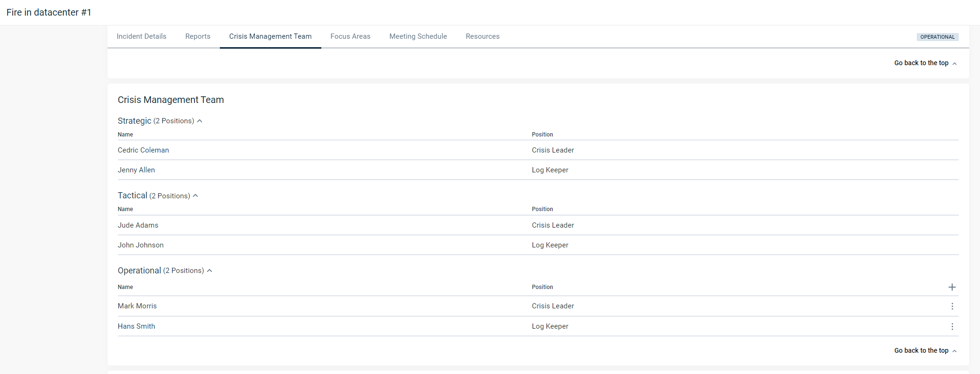The image size is (980, 374).
Task: Click Crisis Leader in Jude Adams's row
Action: point(553,225)
